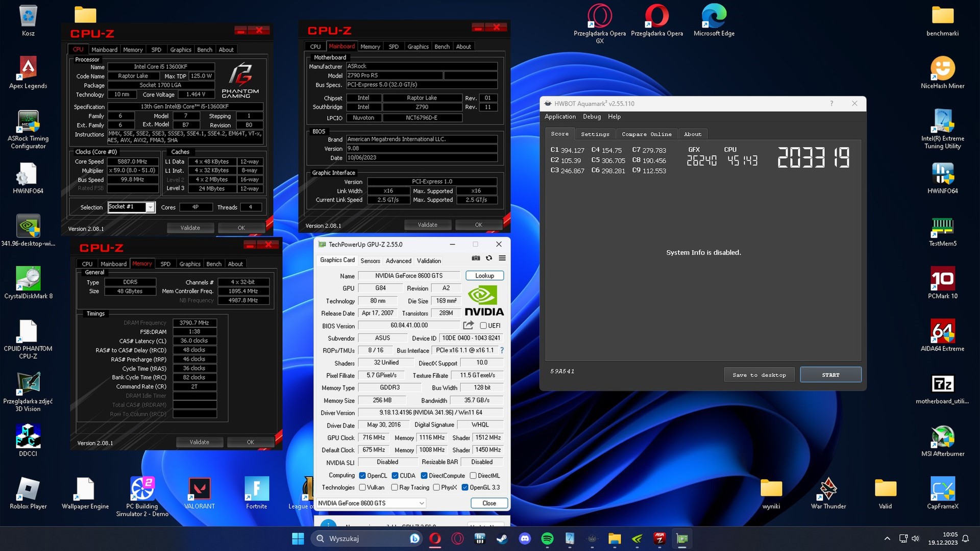Viewport: 980px width, 551px height.
Task: Click Close button at GPU-Z bottom
Action: [x=489, y=503]
